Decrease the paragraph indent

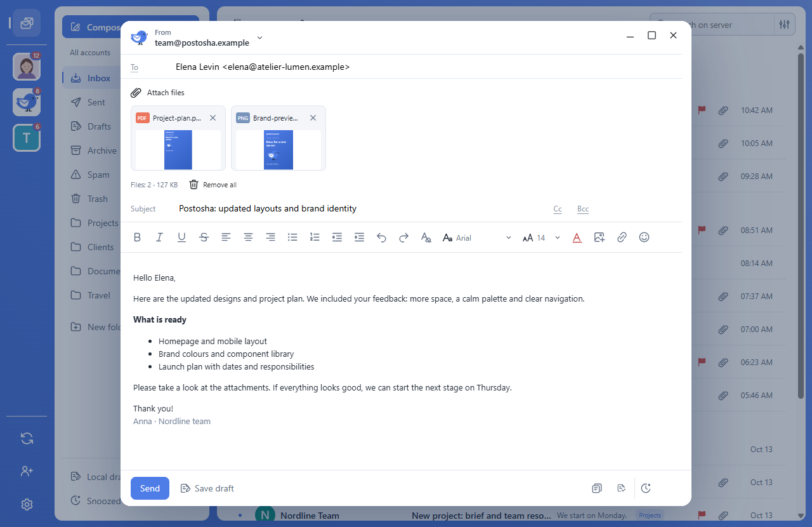(x=337, y=237)
